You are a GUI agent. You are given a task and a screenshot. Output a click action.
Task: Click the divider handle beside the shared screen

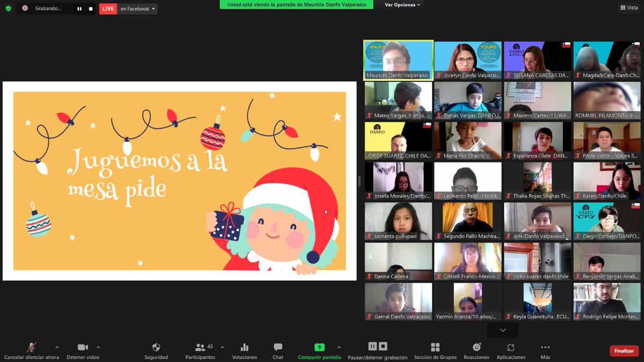360,181
